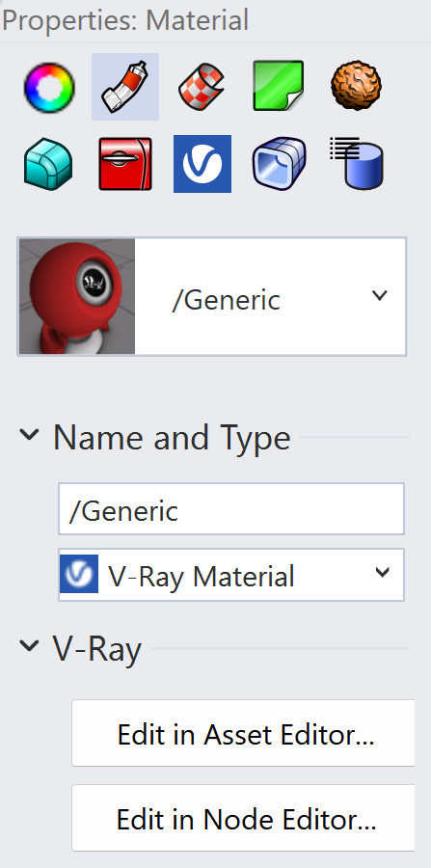
Task: Click Edit in Node Editor button
Action: coord(243,818)
